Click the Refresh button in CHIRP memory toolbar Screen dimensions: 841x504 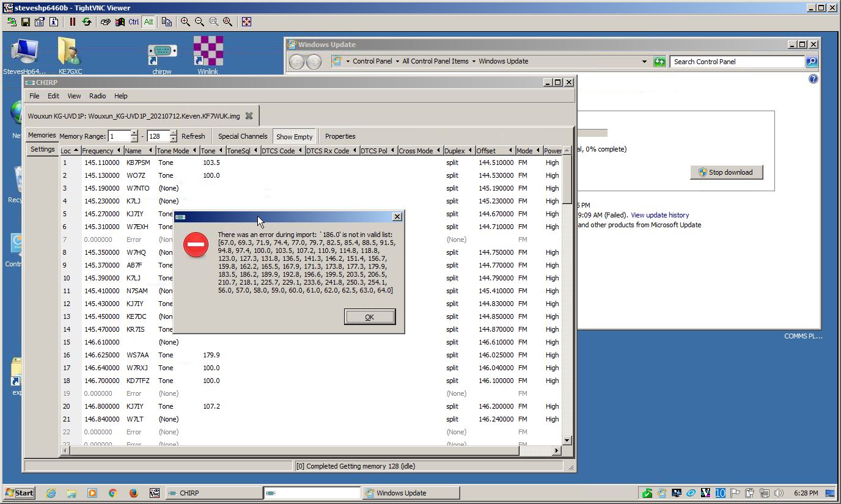point(193,136)
